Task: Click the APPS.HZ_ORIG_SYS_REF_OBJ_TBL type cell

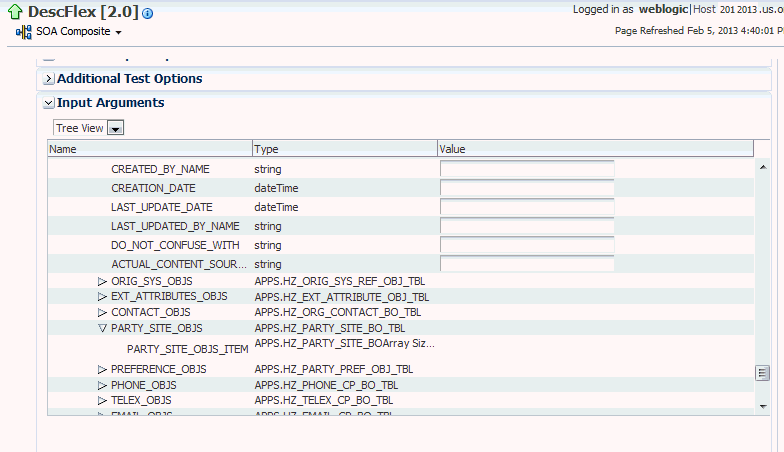Action: pos(340,282)
